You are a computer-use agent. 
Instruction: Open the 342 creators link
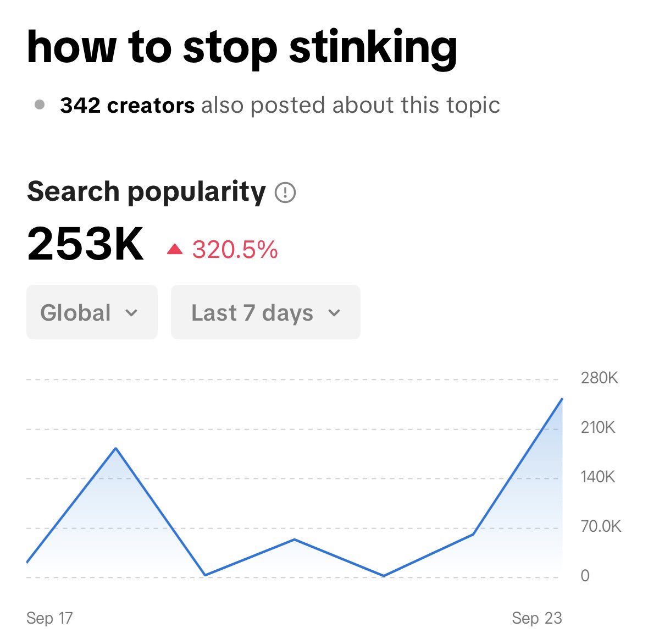point(127,105)
